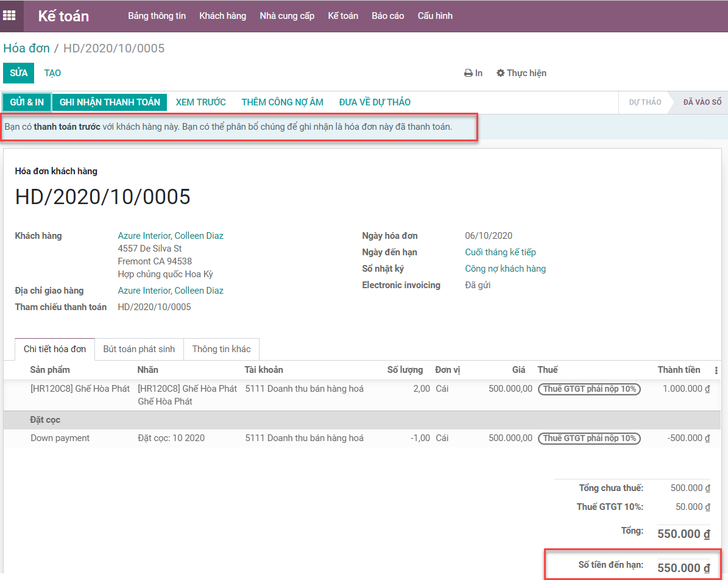Switch to Thông tin khác tab
The image size is (728, 580).
(x=221, y=349)
